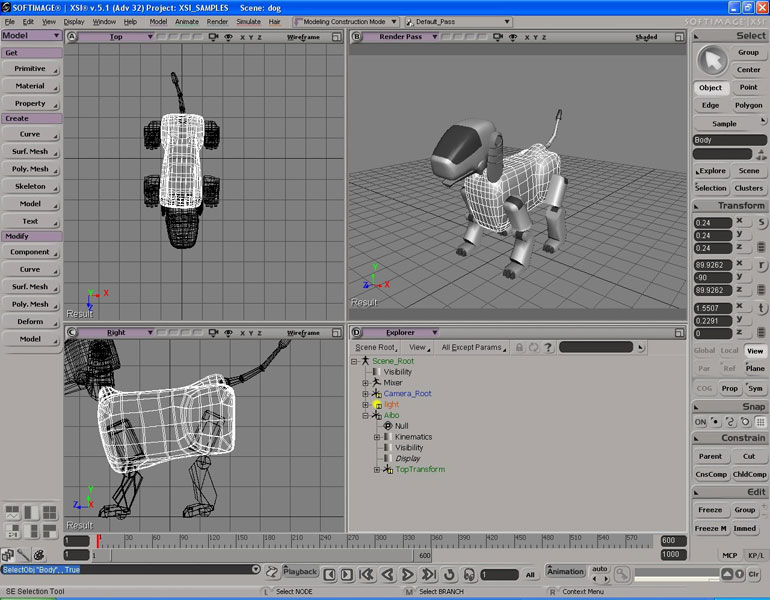
Task: Click the help question mark in Explorer toolbar
Action: click(548, 347)
